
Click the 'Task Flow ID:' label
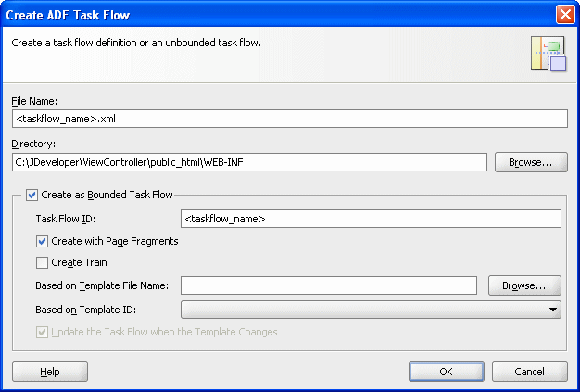pyautogui.click(x=66, y=219)
